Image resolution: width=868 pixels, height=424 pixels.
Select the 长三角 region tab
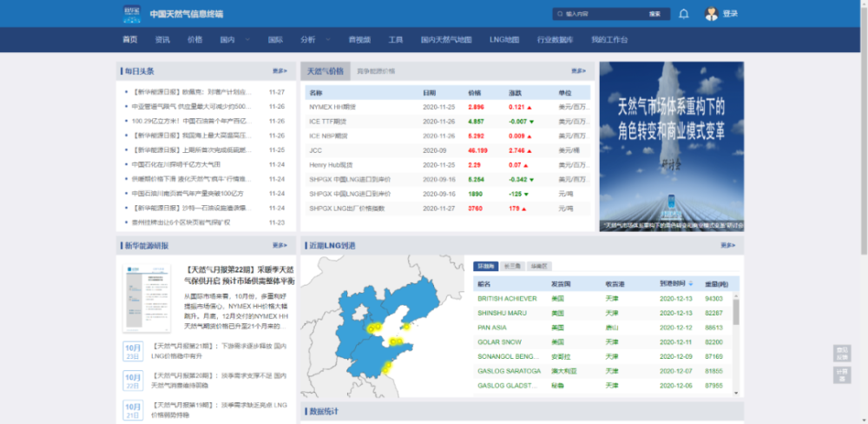click(514, 266)
